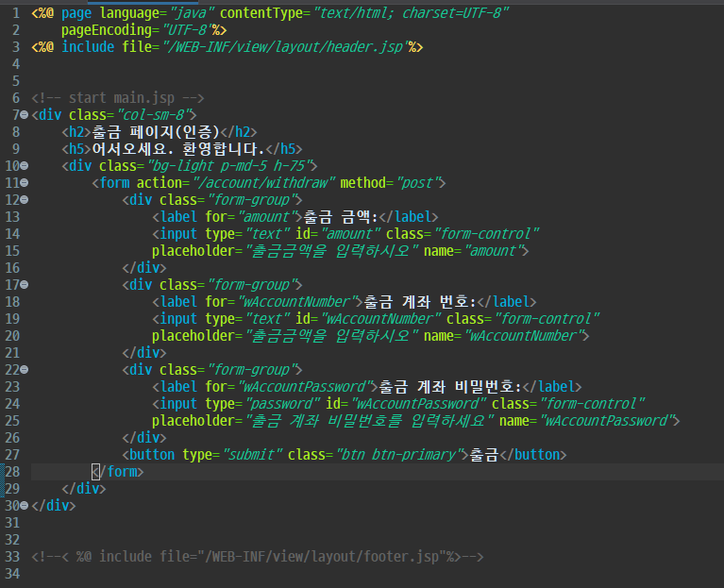
Task: Click the closing div tag on line 21
Action: point(144,353)
